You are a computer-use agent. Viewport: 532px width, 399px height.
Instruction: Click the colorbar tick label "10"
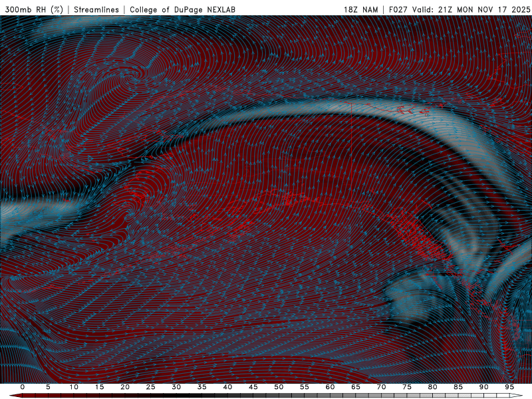[74, 387]
